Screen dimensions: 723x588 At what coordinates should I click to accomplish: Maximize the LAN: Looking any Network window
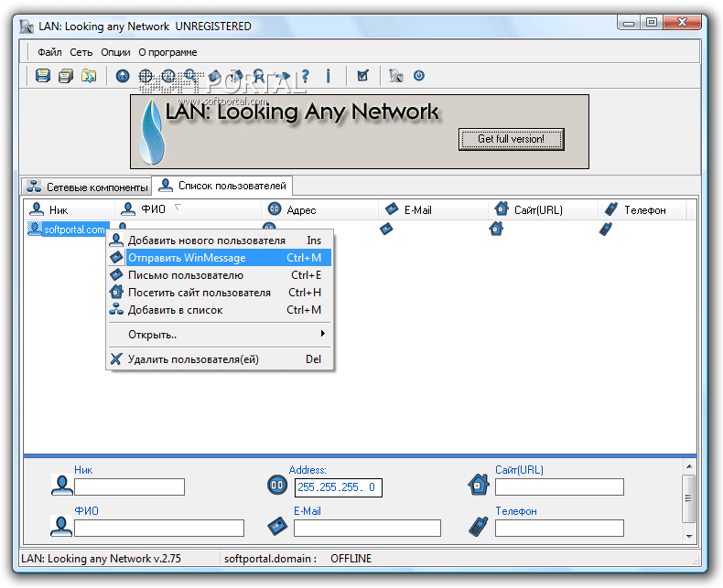click(651, 22)
